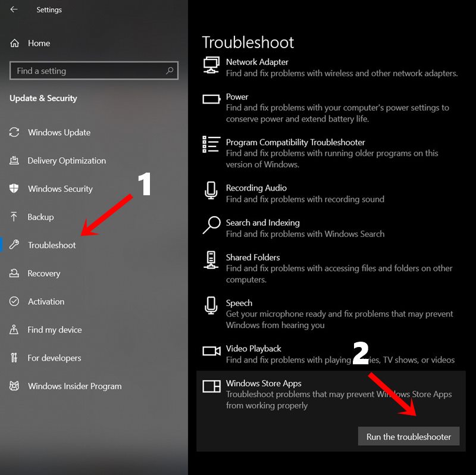Open the Windows Security section

tap(61, 189)
